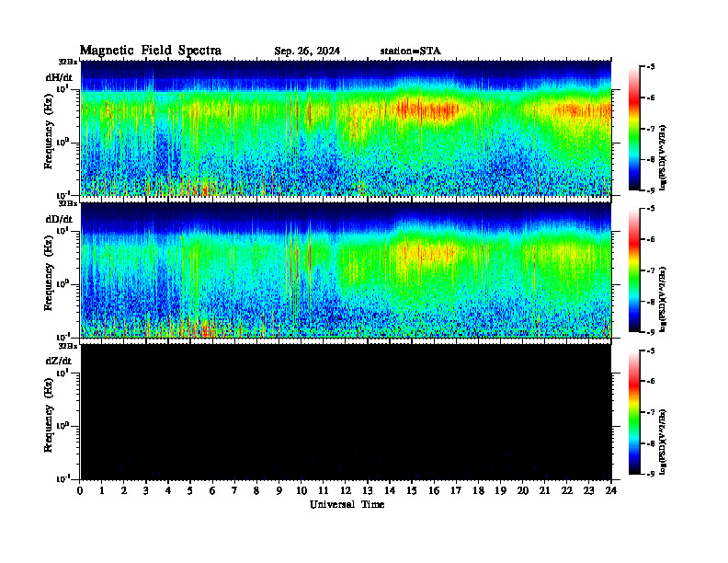Click inside the dD/dt spectrogram plot
728x563 pixels.
click(346, 270)
